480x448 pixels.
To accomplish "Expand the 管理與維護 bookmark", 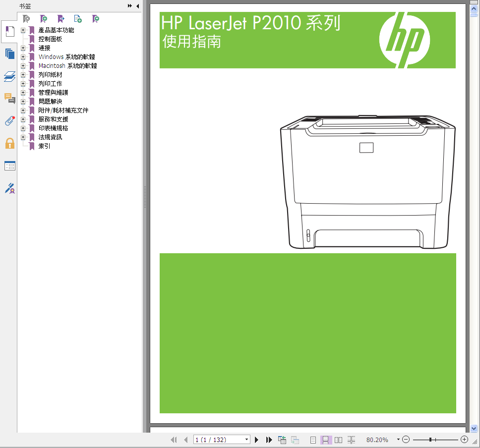I will click(x=23, y=92).
